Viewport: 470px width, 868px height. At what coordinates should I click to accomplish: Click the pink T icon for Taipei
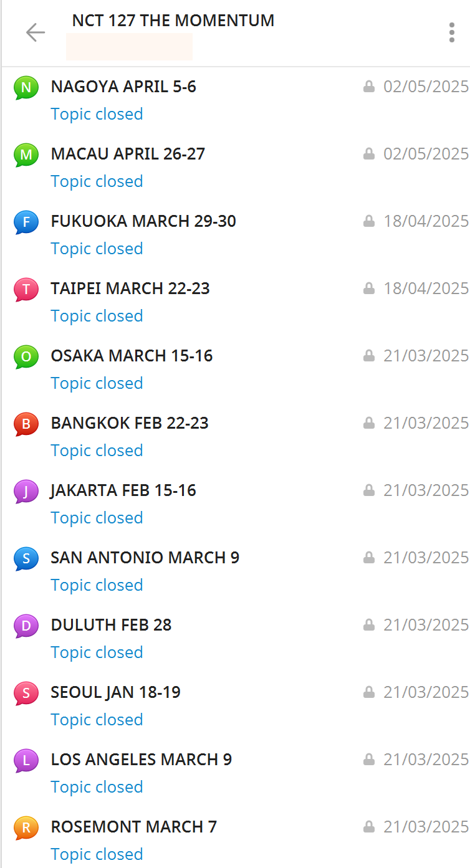point(26,290)
